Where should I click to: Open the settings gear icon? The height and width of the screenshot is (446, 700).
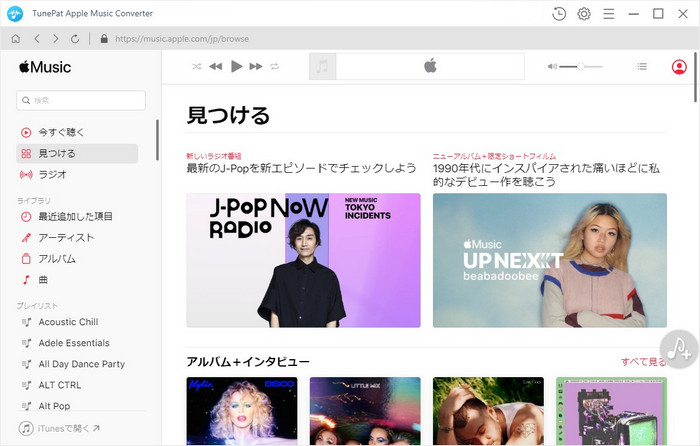point(584,14)
